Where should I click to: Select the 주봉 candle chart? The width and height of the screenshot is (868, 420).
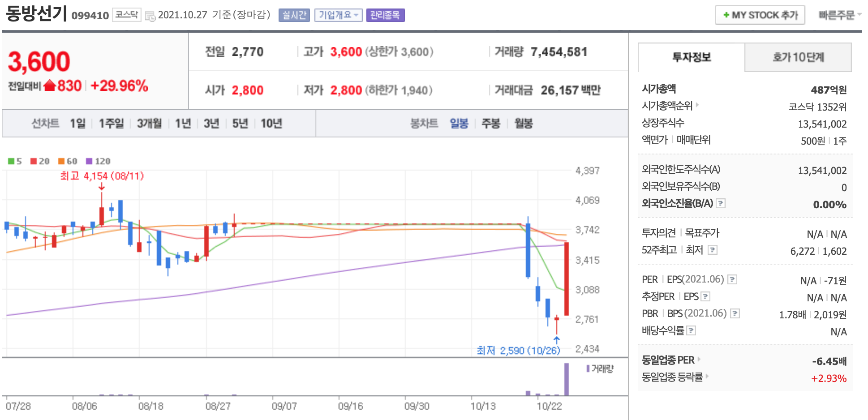(490, 123)
